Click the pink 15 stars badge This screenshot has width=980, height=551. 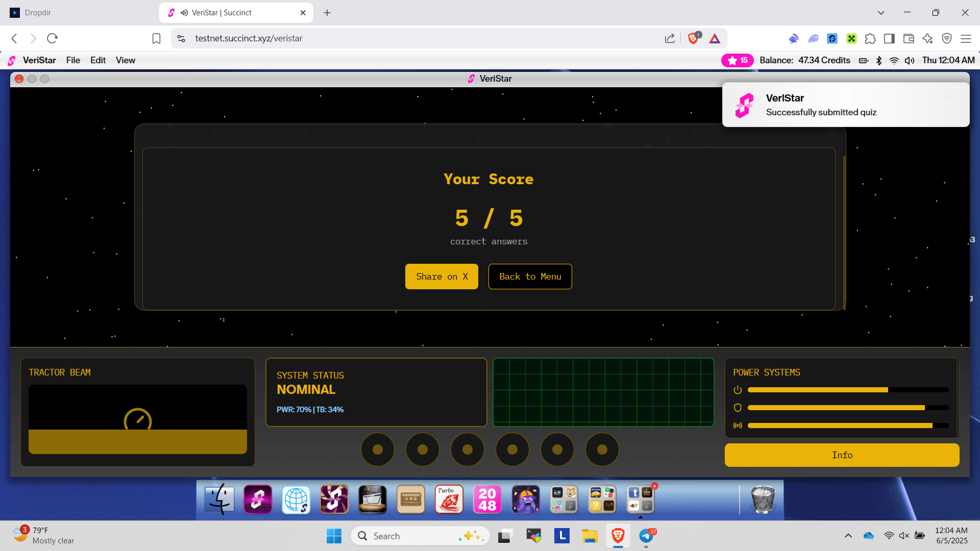737,60
